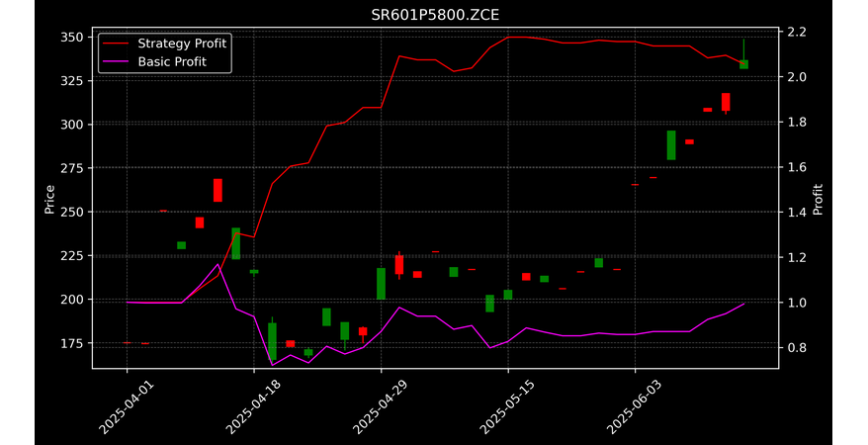Click the 1.8 profit tick label
Viewport: 868px width, 445px height.
click(795, 123)
